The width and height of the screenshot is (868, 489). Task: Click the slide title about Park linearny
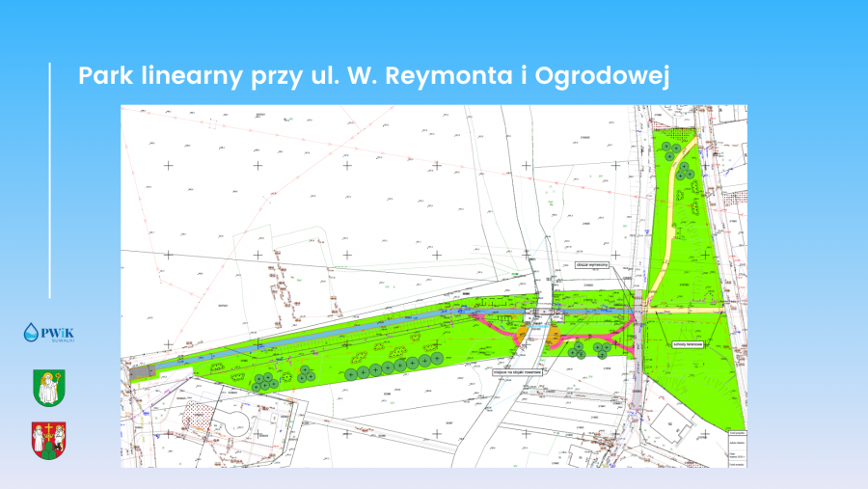point(372,76)
